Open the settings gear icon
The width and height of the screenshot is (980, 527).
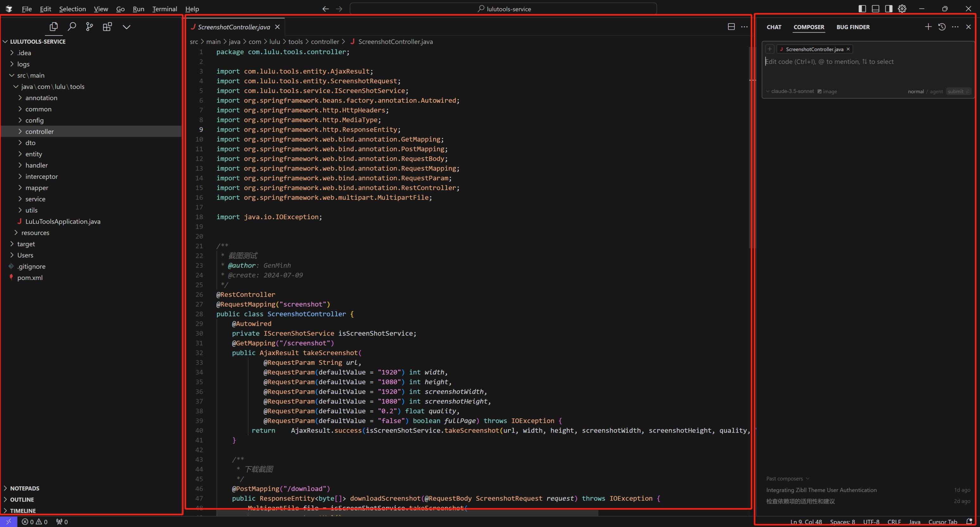point(902,8)
